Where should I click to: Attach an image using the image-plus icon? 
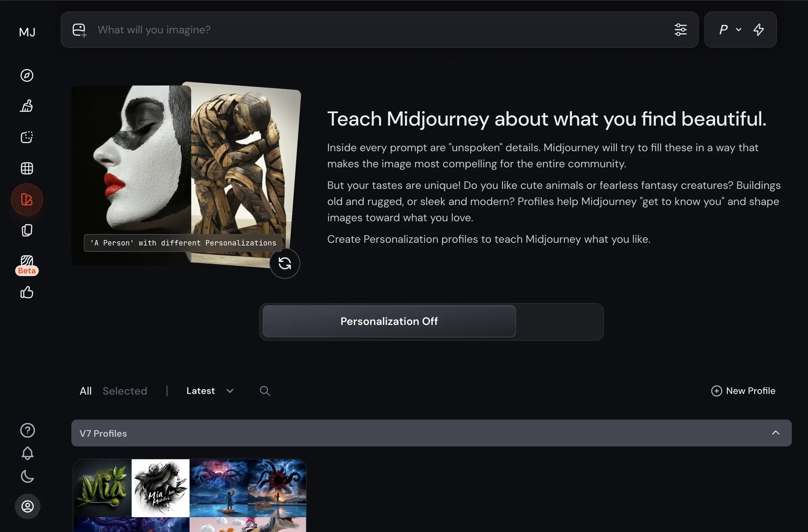tap(78, 30)
